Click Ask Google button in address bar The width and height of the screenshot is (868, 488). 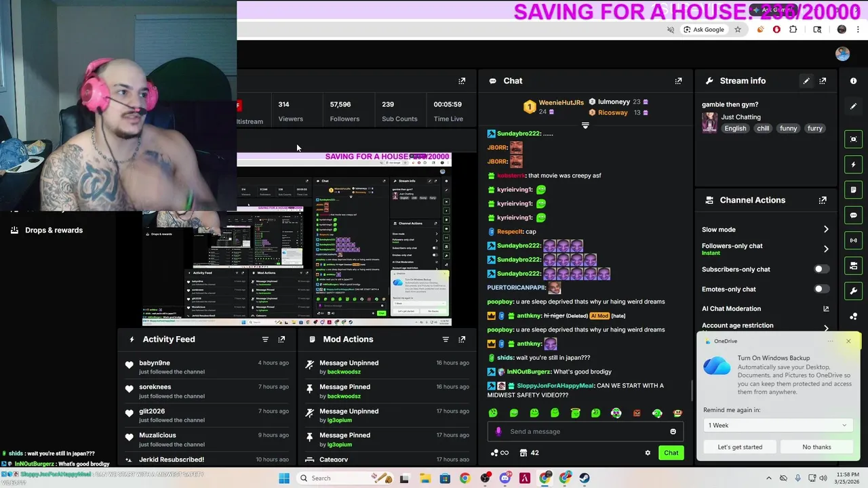pos(703,29)
